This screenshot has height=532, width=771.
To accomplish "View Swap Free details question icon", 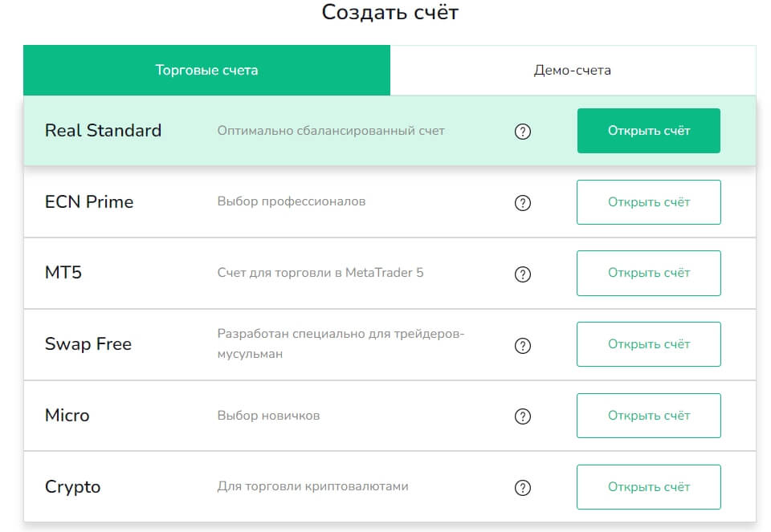I will (x=523, y=346).
